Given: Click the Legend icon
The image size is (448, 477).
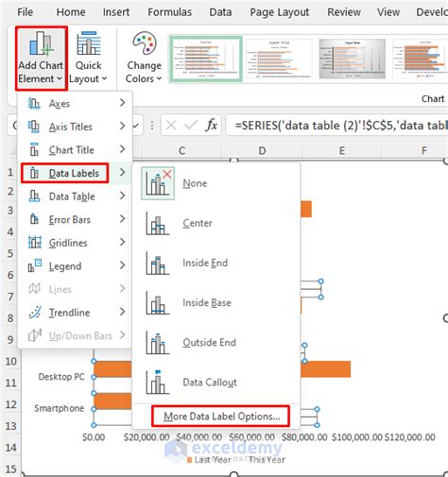Looking at the screenshot, I should [34, 266].
